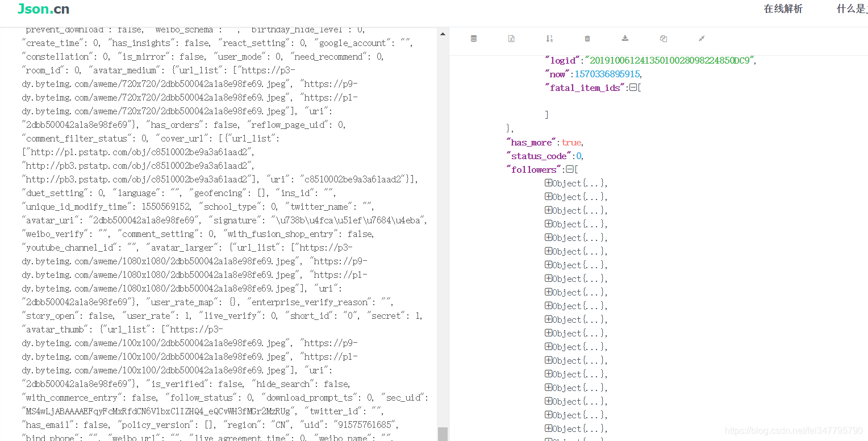Open the Json.cn logo homepage
Image resolution: width=868 pixels, height=441 pixels.
[x=44, y=9]
